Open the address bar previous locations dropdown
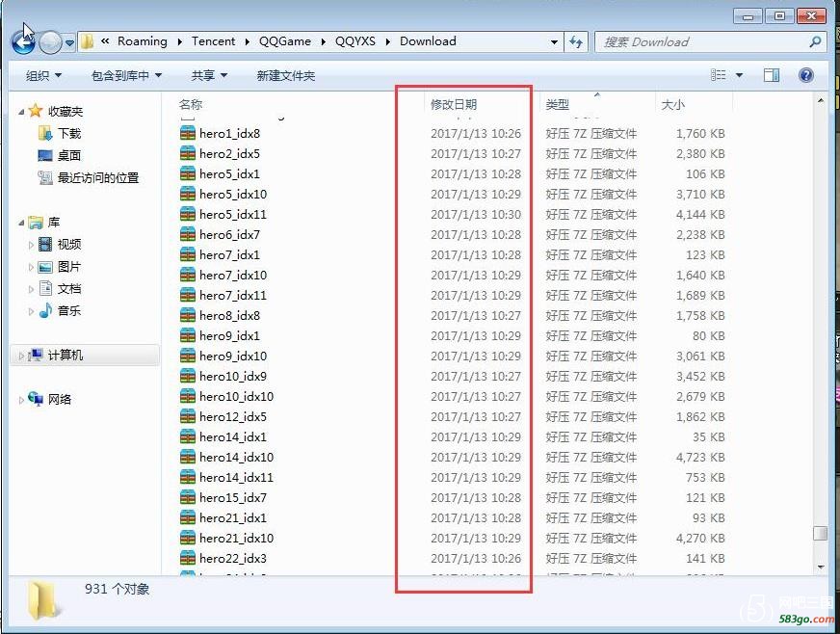 coord(554,41)
